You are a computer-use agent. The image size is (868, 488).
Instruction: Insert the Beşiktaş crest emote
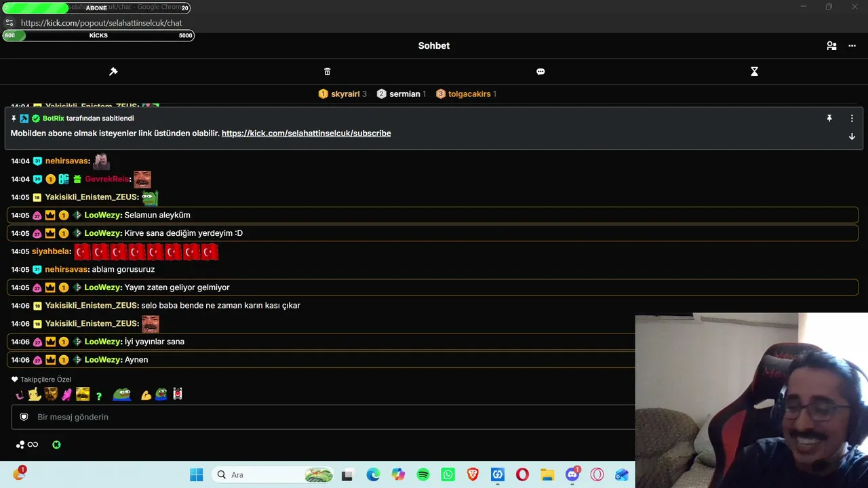(x=178, y=394)
